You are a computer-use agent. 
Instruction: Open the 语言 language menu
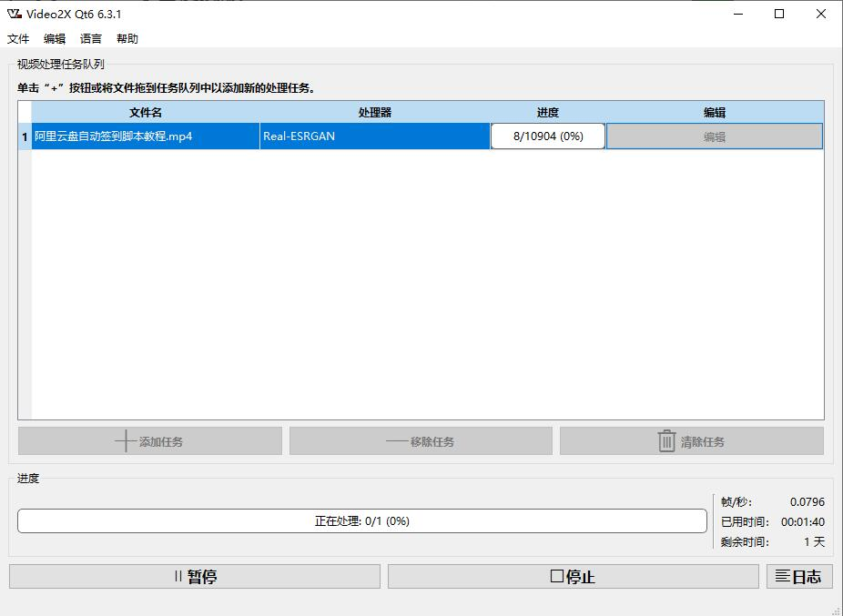click(x=91, y=39)
